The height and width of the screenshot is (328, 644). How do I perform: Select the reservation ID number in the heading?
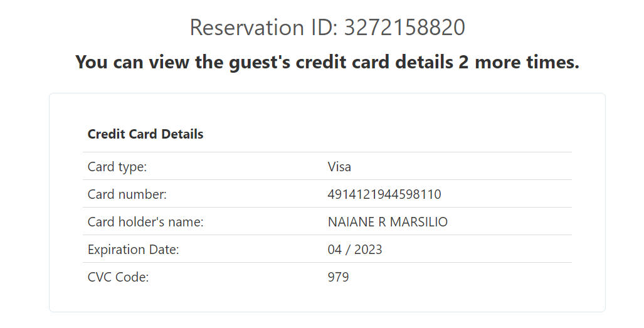pyautogui.click(x=404, y=28)
